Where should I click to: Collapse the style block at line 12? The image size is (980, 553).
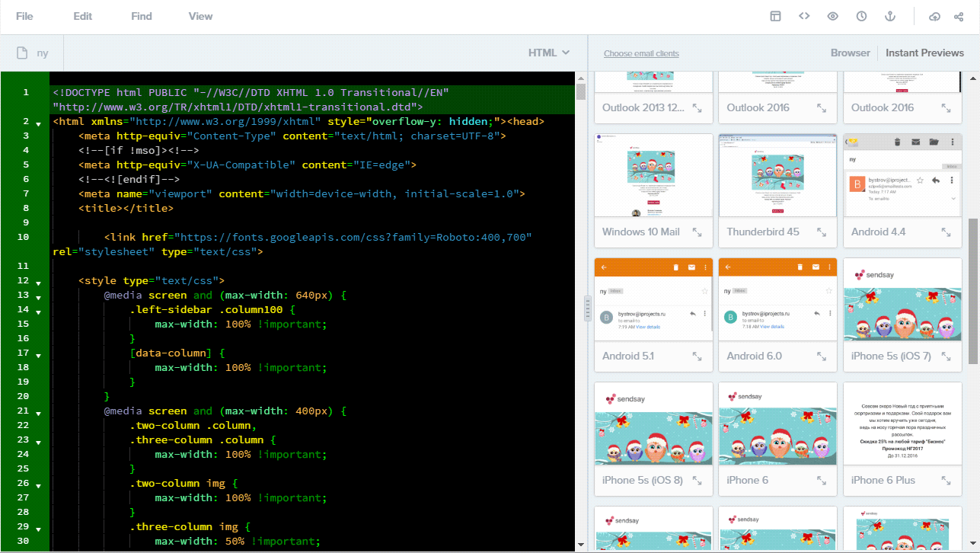pos(38,281)
